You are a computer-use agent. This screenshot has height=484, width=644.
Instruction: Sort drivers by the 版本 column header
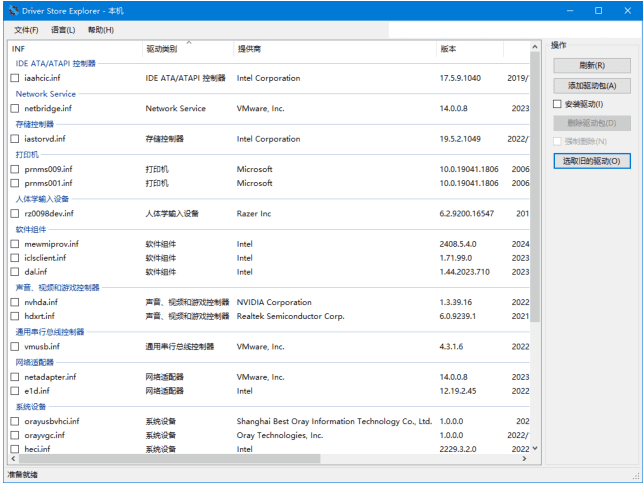[x=448, y=49]
